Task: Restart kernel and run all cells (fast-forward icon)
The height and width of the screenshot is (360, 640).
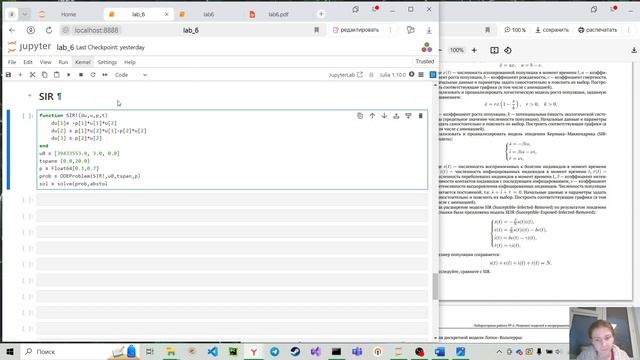Action: (x=105, y=75)
